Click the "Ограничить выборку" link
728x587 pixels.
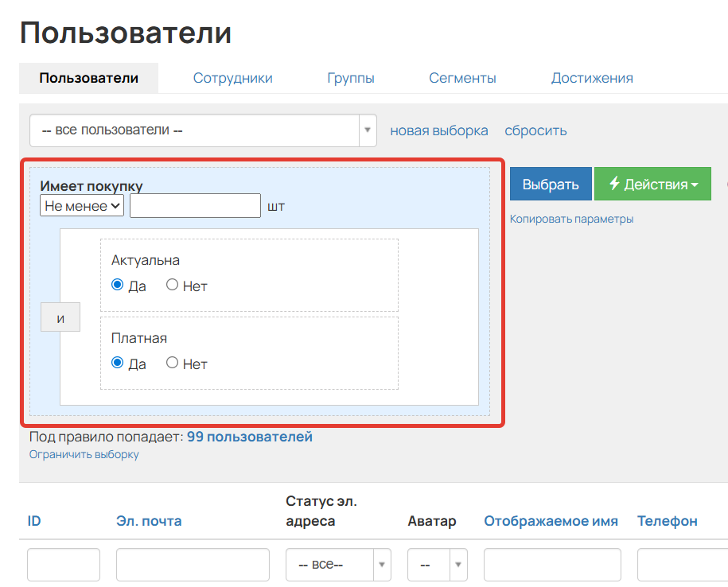(83, 453)
